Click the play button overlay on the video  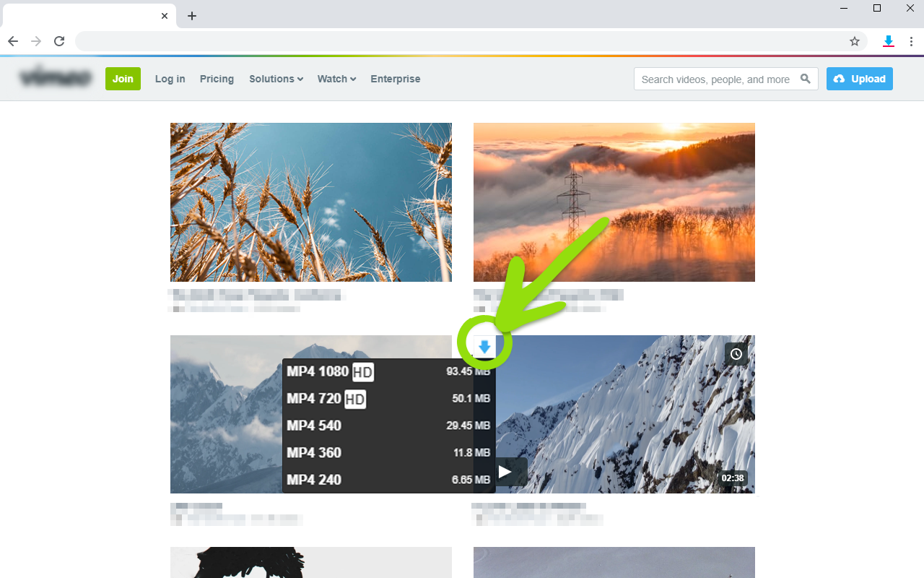[x=505, y=472]
